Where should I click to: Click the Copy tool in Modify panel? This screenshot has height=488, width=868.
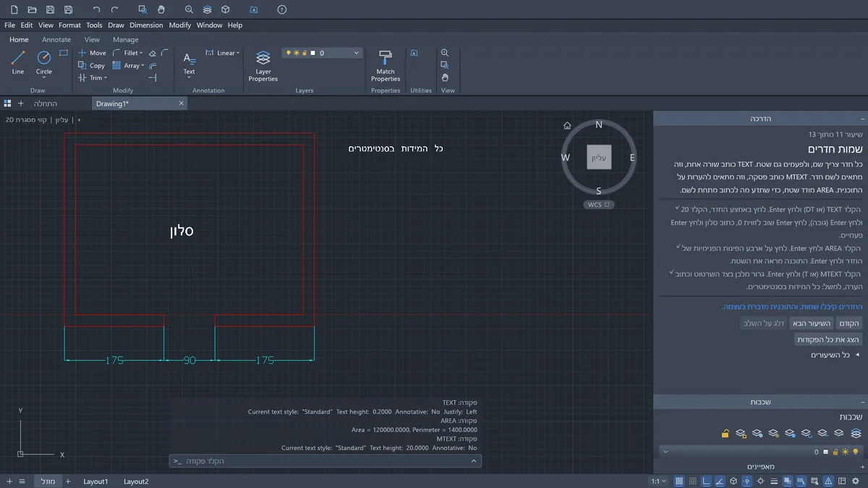[x=92, y=65]
